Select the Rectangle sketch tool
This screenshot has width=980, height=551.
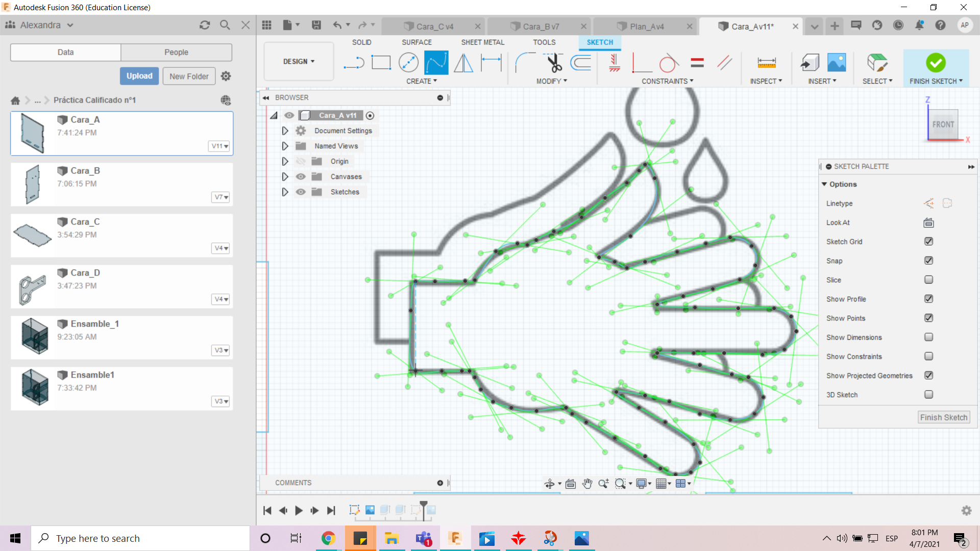click(x=381, y=63)
